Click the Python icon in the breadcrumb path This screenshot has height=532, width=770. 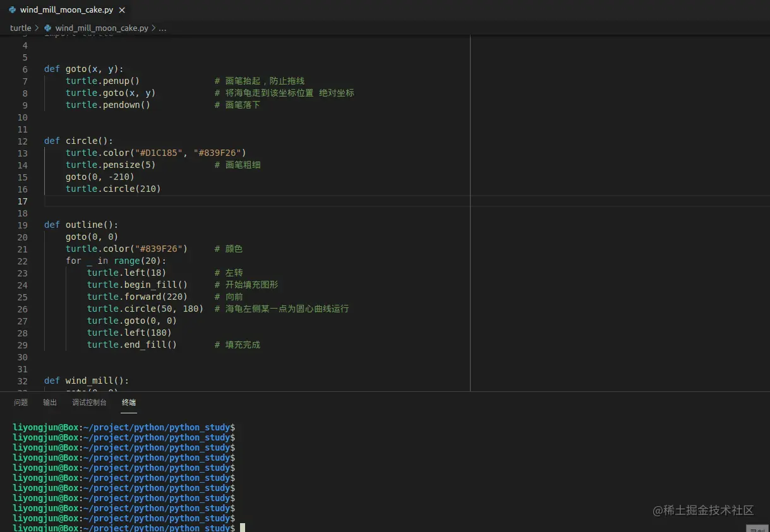point(47,28)
